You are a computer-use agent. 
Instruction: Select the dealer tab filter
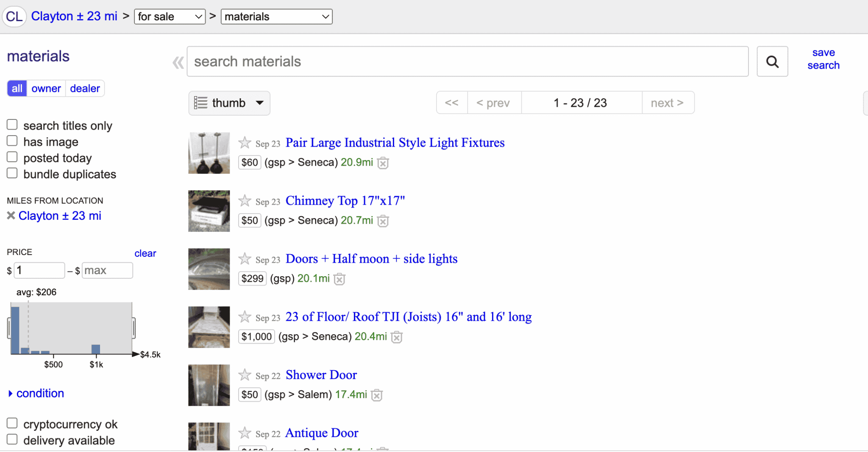click(85, 89)
